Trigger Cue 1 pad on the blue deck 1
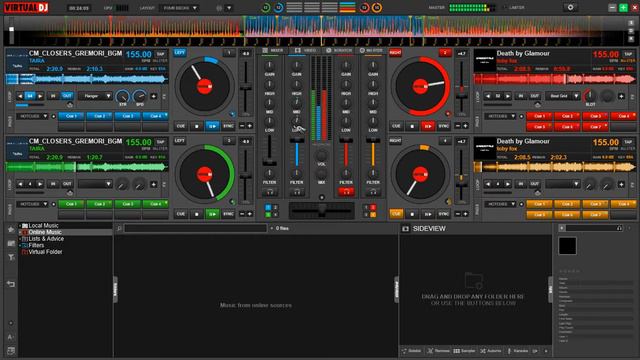Image resolution: width=640 pixels, height=360 pixels. tap(71, 116)
